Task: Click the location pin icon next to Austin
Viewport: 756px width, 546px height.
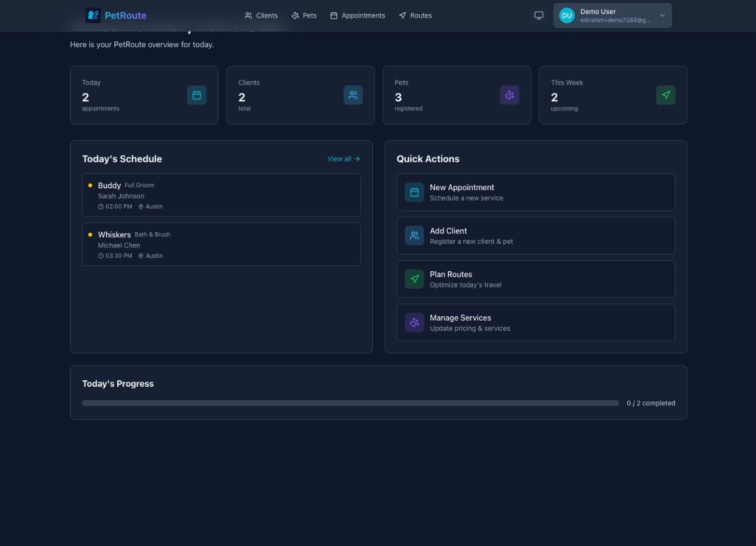Action: click(141, 206)
